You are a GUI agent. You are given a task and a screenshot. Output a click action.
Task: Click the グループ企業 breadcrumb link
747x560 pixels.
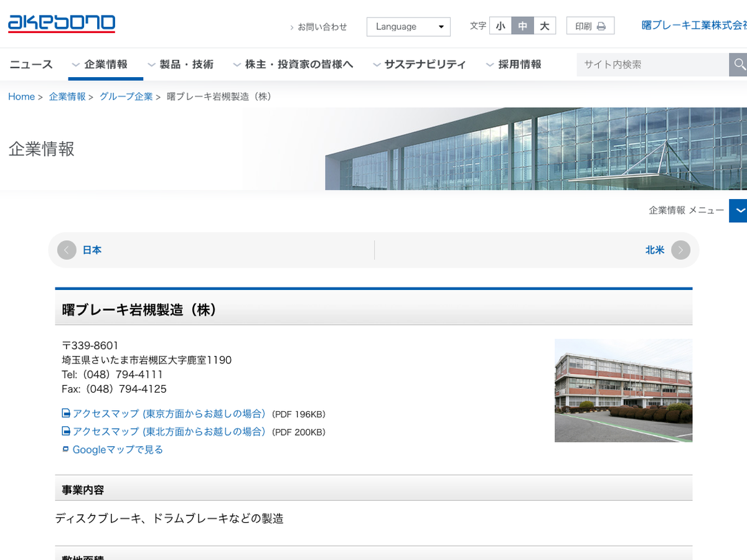(126, 96)
